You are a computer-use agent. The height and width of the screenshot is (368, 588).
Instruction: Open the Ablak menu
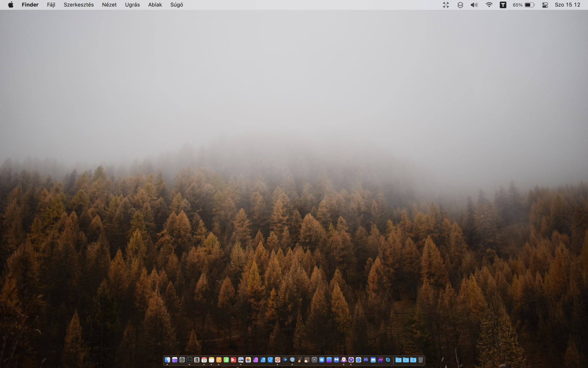[155, 5]
